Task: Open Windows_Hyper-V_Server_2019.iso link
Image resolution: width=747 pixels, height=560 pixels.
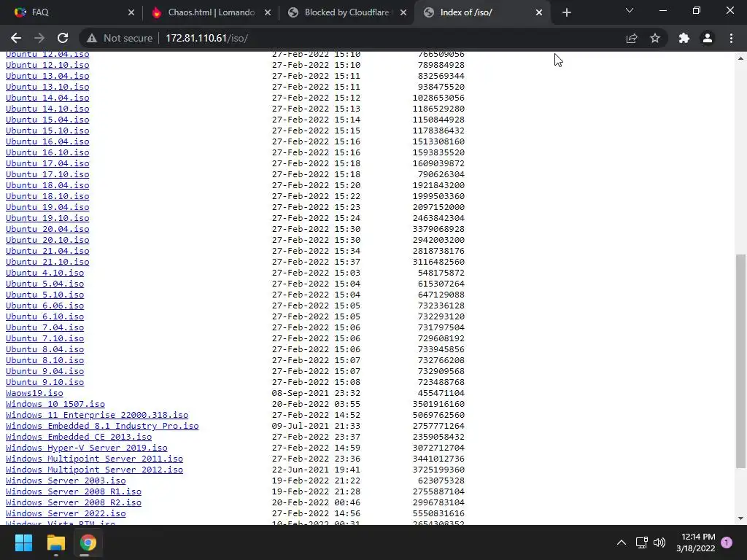Action: pos(86,448)
